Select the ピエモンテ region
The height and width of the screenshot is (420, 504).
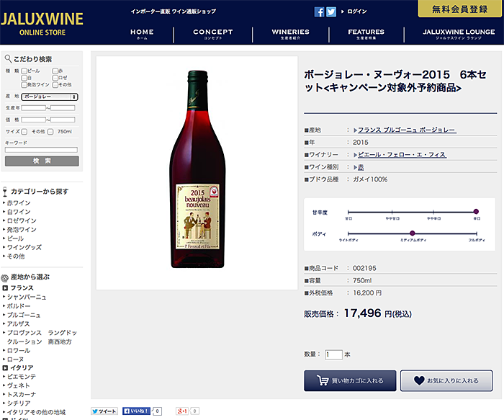tap(21, 377)
